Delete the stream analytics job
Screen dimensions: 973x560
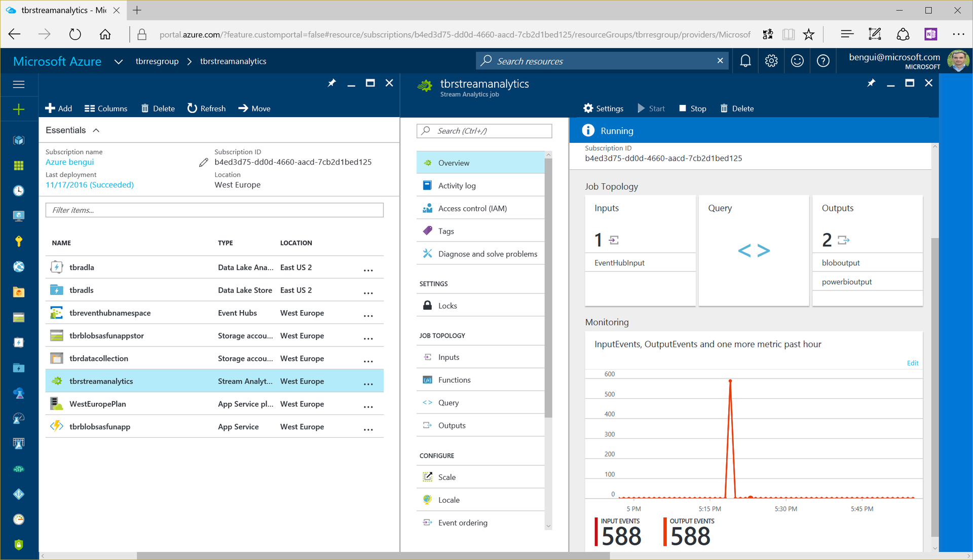coord(737,108)
